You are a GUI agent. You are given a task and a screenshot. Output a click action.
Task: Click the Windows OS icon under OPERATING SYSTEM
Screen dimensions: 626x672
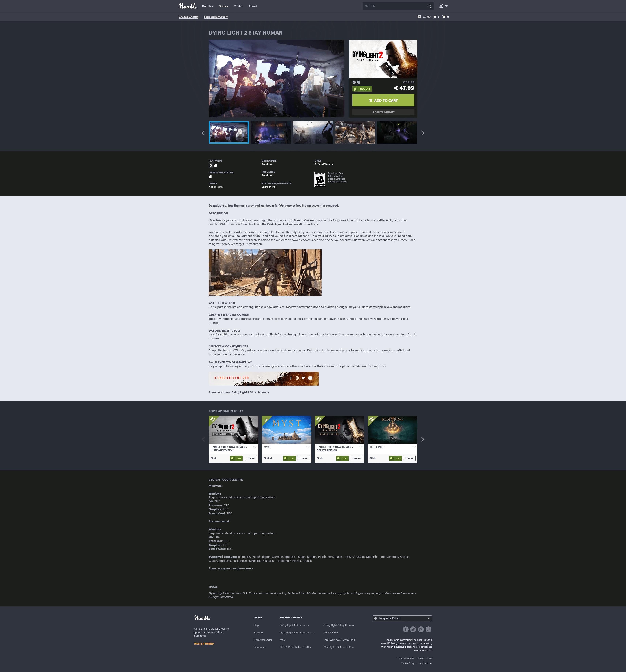pos(210,177)
